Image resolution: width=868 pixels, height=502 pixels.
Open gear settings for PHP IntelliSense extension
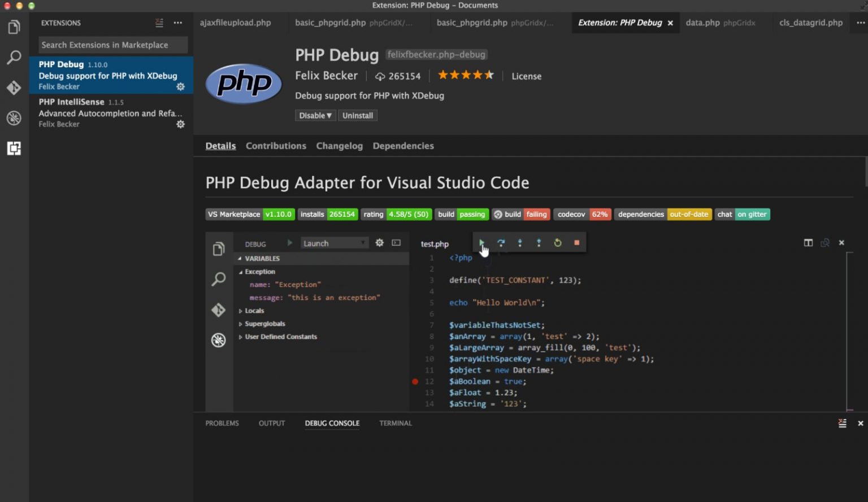click(x=180, y=124)
